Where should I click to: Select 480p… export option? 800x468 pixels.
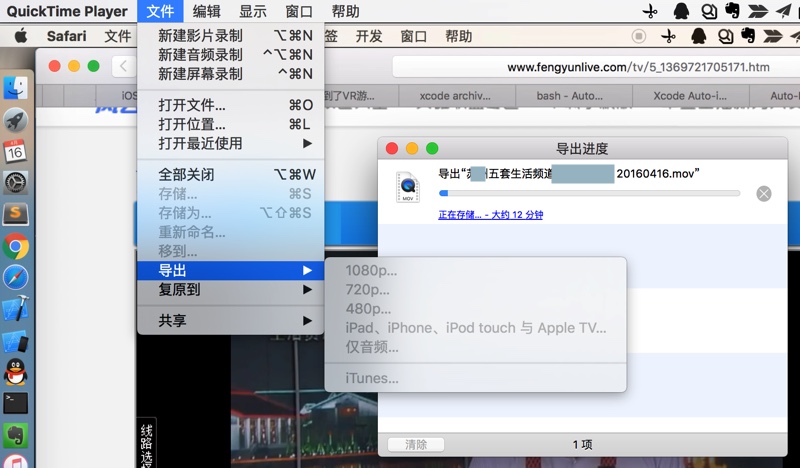[x=476, y=309]
